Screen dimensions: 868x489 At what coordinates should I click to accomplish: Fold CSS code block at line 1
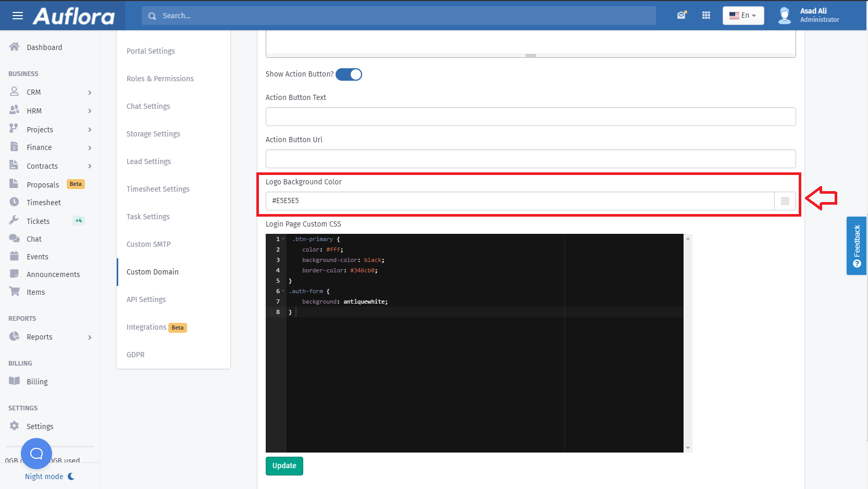[x=283, y=239]
